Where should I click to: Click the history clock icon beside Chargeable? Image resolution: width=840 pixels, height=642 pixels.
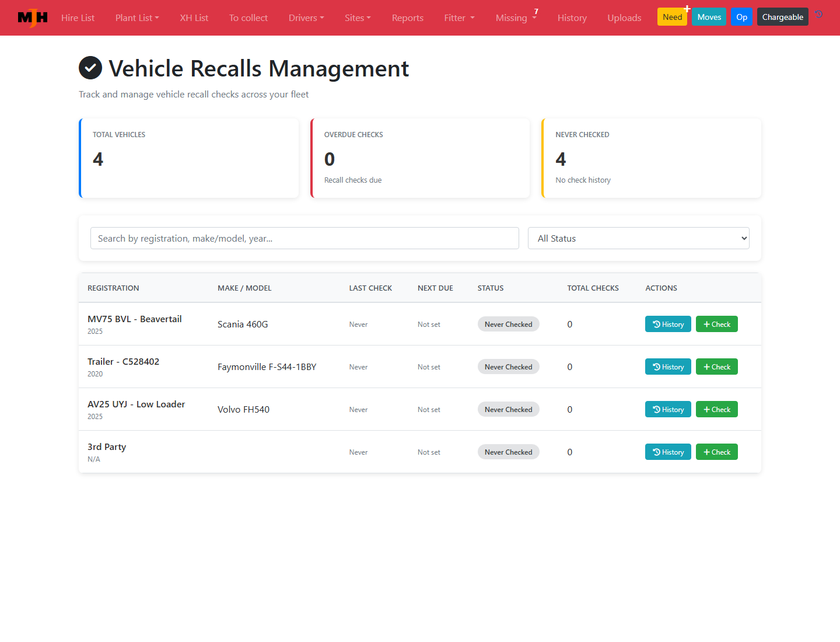pos(819,15)
